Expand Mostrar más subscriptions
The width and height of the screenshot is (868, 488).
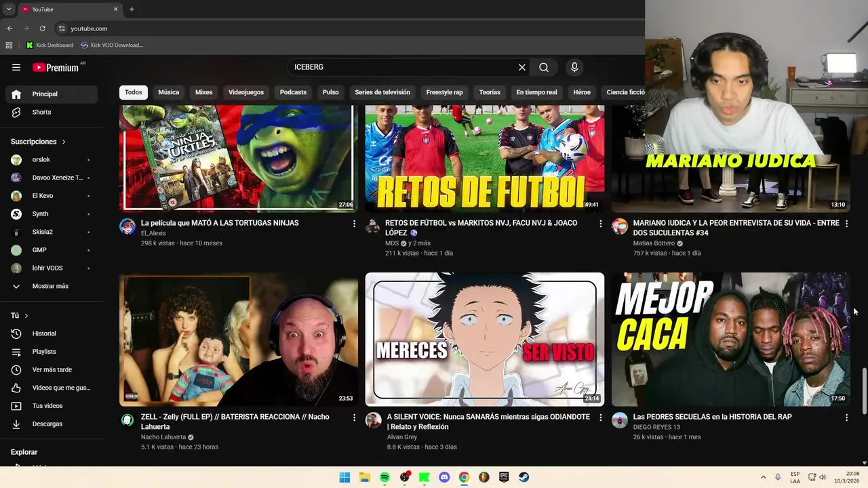(52, 286)
